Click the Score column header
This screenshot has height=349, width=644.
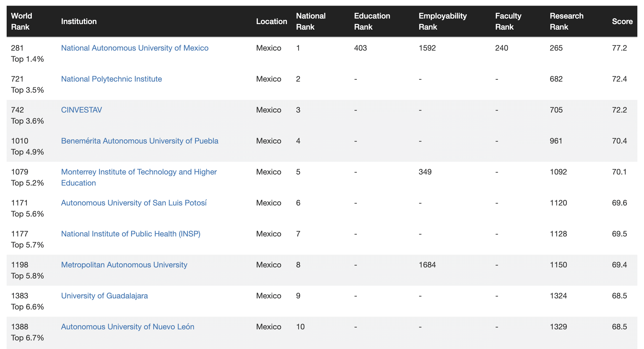click(x=622, y=21)
